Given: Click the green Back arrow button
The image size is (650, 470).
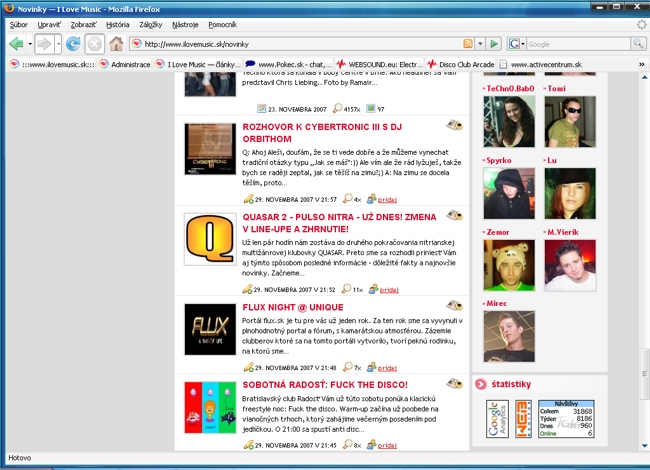Looking at the screenshot, I should [16, 44].
